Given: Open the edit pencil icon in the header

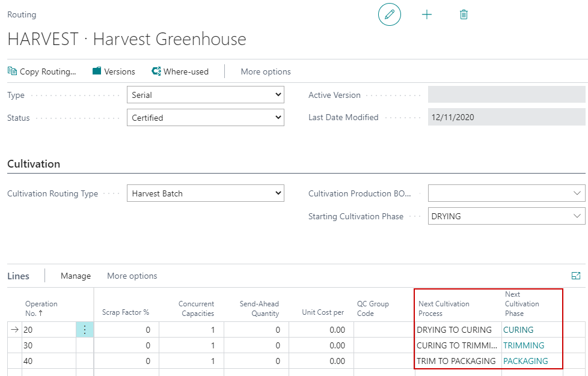Looking at the screenshot, I should [390, 14].
